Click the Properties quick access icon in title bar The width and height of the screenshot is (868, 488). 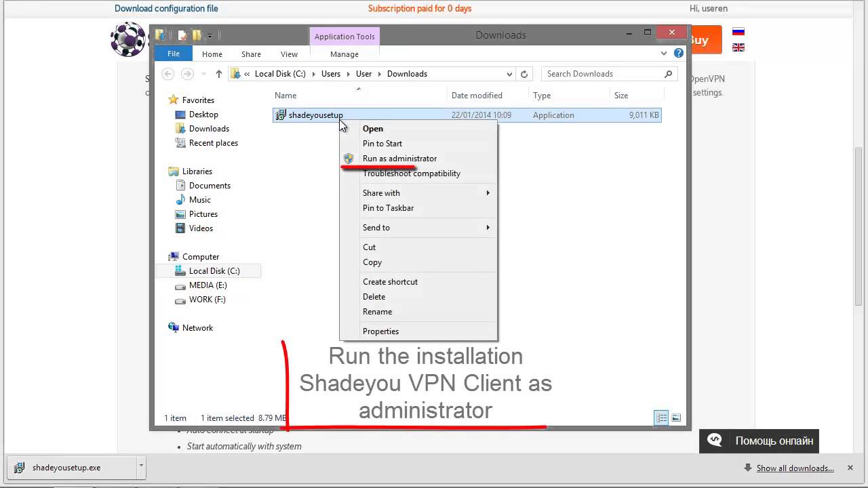tap(182, 35)
